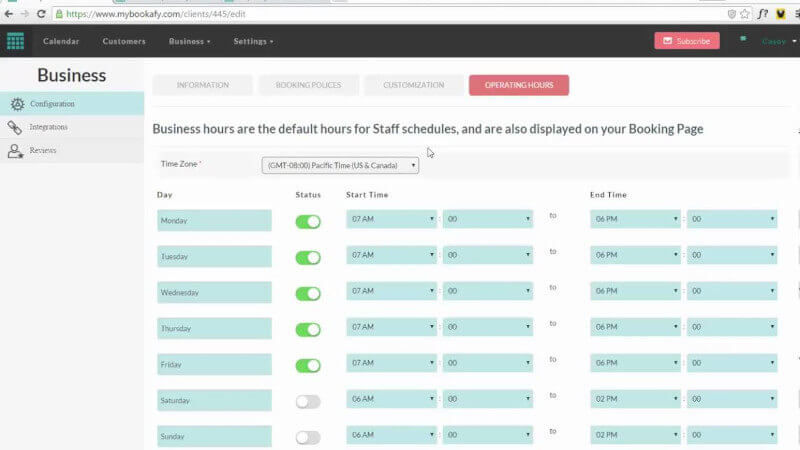Click the shield icon in address bar
Screen dimensions: 800x450
tap(731, 14)
